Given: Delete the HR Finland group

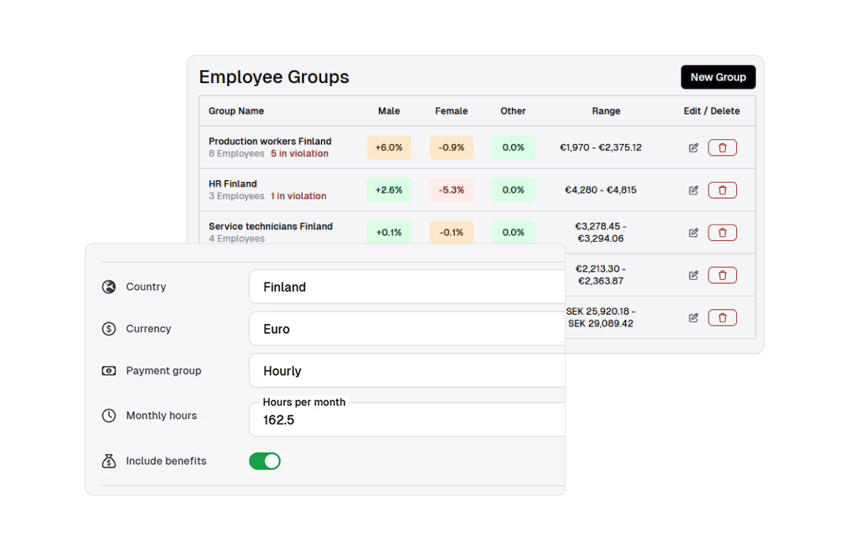Looking at the screenshot, I should 722,190.
